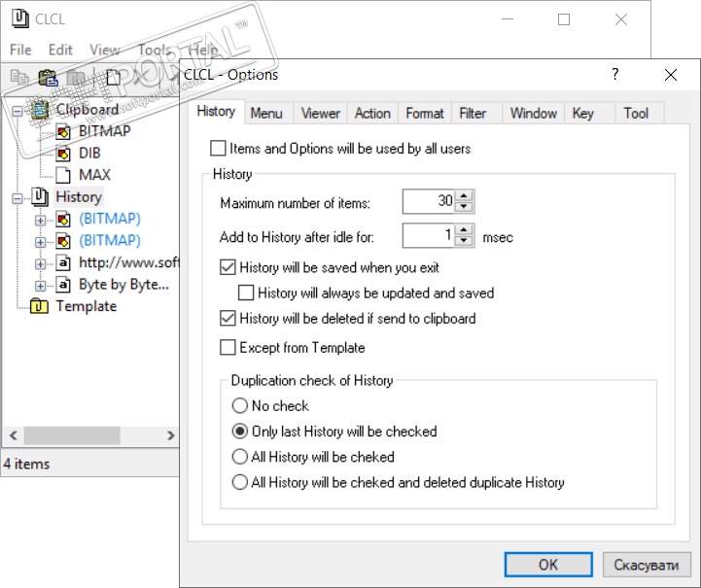The height and width of the screenshot is (588, 701).
Task: Click the second (BITMAP) history item icon
Action: tap(63, 241)
